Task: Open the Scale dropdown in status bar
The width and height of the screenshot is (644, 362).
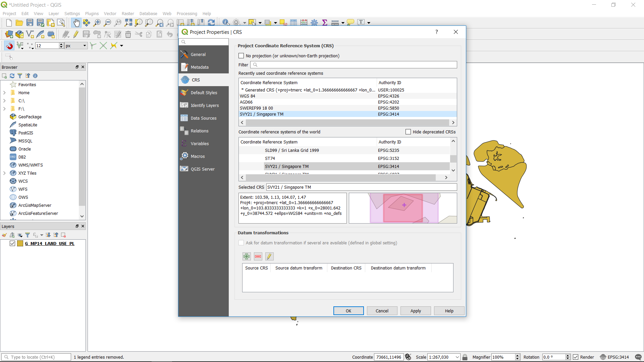Action: (457, 357)
